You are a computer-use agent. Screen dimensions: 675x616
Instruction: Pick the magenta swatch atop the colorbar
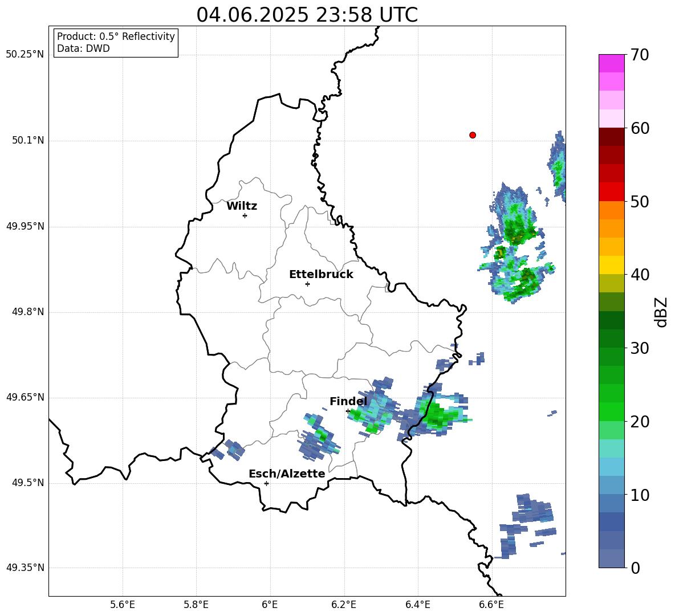pos(611,63)
